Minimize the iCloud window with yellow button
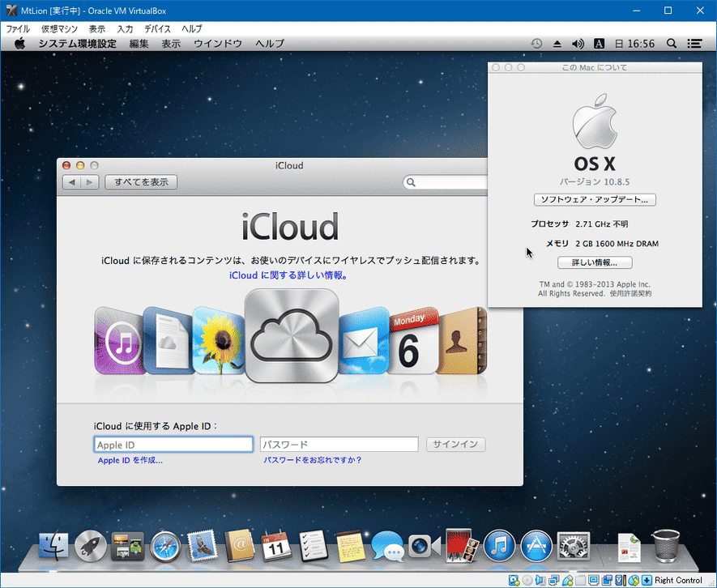This screenshot has height=588, width=717. [x=80, y=165]
